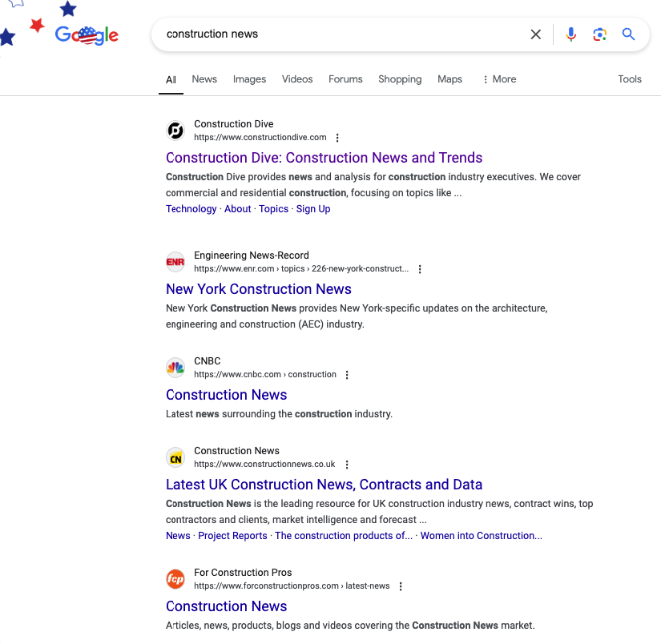
Task: Open the Tools filter button
Action: click(629, 79)
